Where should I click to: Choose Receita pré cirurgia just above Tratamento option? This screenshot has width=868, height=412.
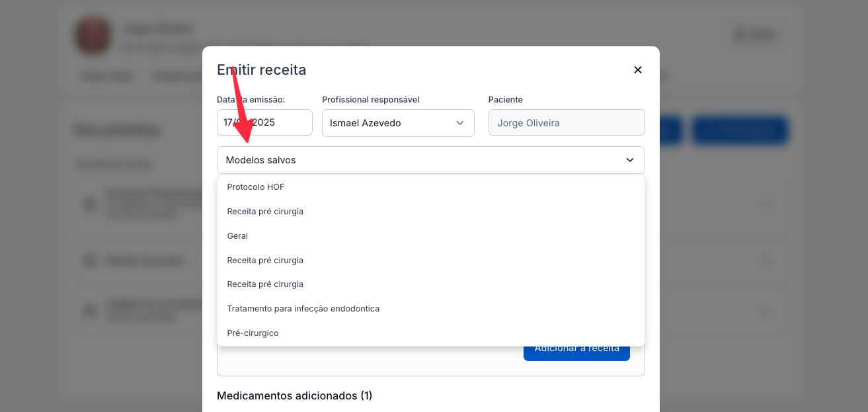click(x=265, y=284)
